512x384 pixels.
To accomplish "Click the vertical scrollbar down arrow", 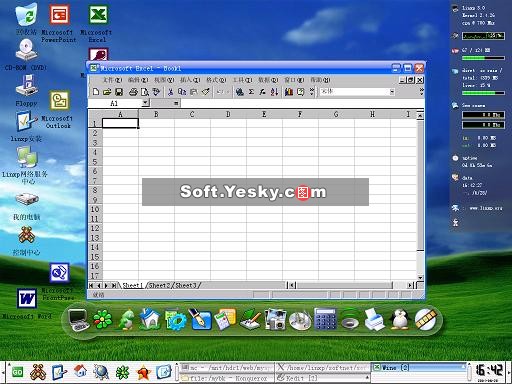I will pyautogui.click(x=420, y=277).
